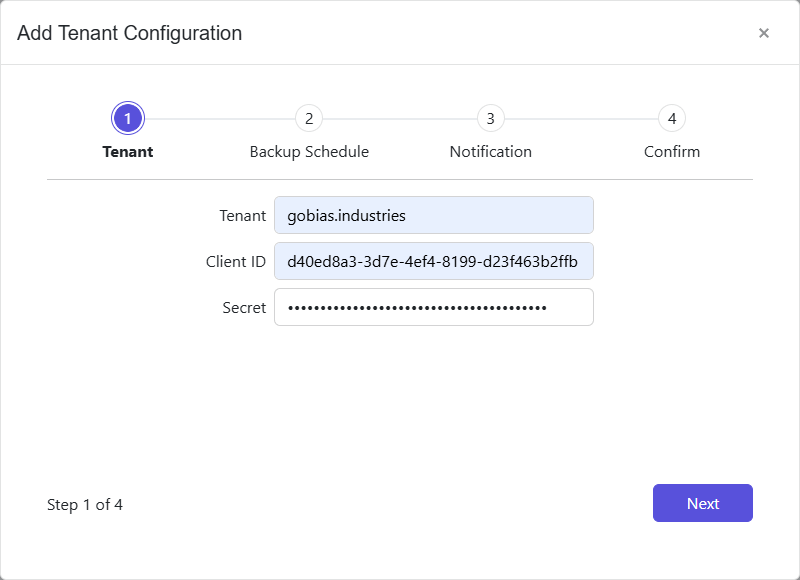Click the step 2 circle above Backup Schedule

pos(309,117)
